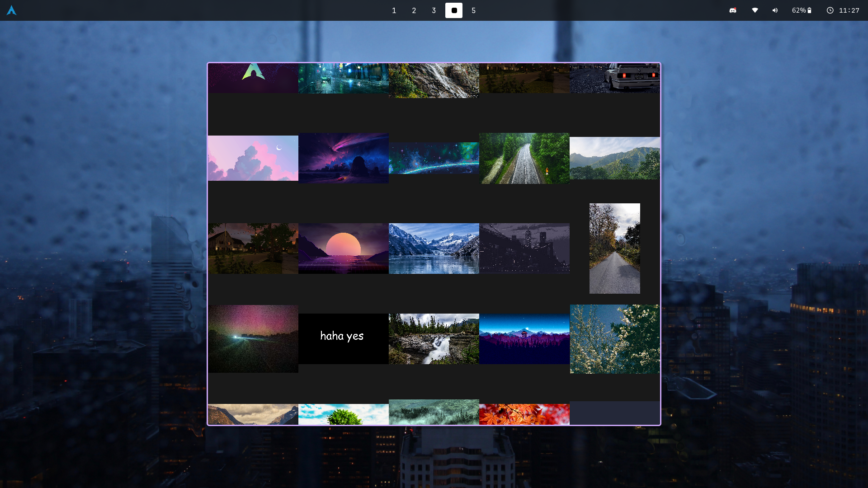
Task: Select the synthwave sunset wallpaper
Action: 343,248
